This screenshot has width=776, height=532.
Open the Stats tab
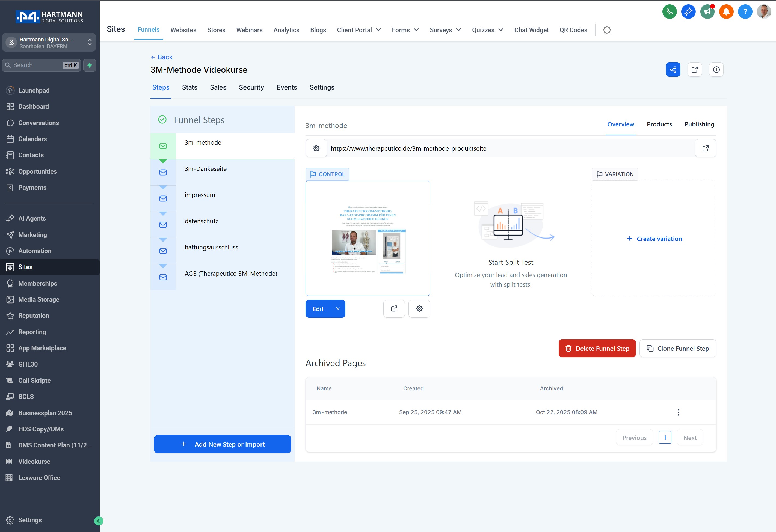189,87
